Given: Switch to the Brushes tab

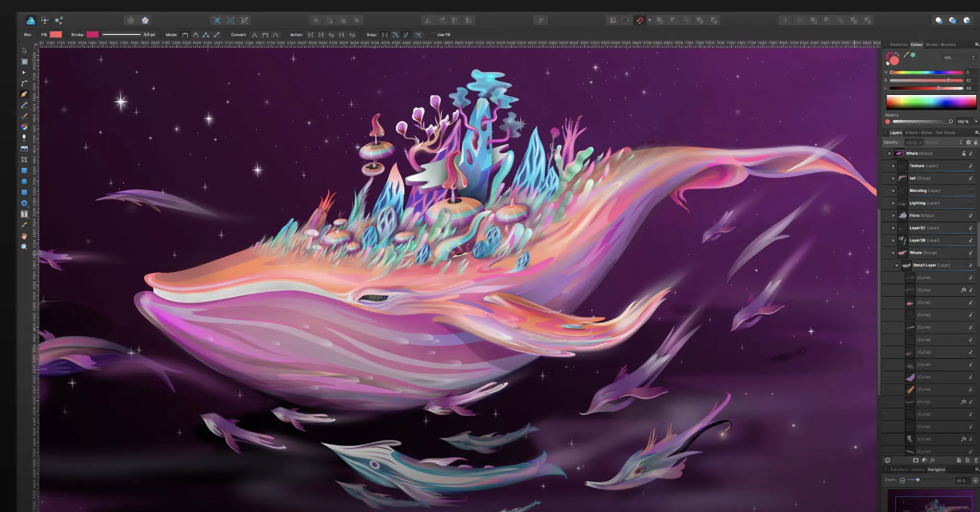Looking at the screenshot, I should pos(948,44).
